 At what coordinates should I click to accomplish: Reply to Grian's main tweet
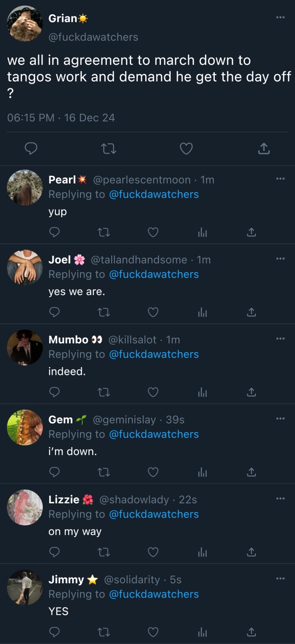click(x=31, y=148)
